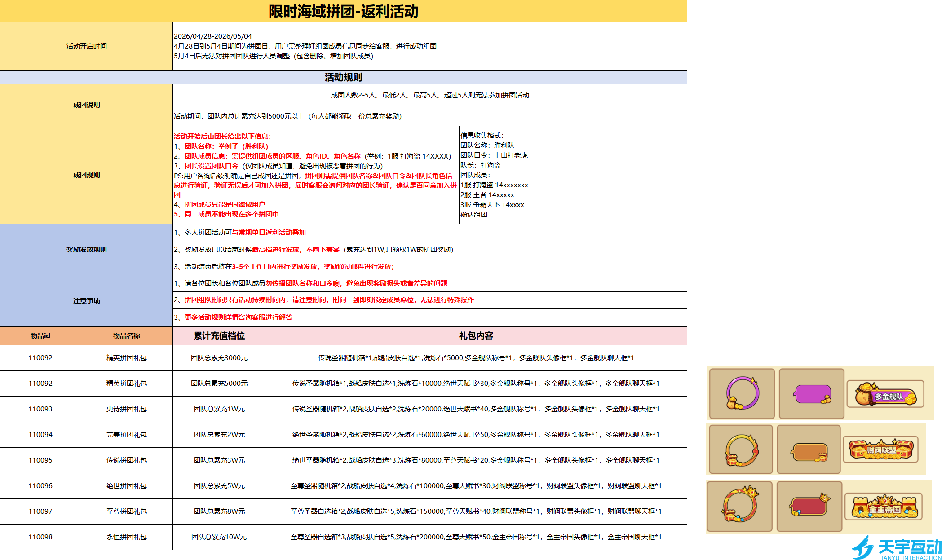Click the 金主帝国 title badge icon
The image size is (946, 560).
coord(884,506)
